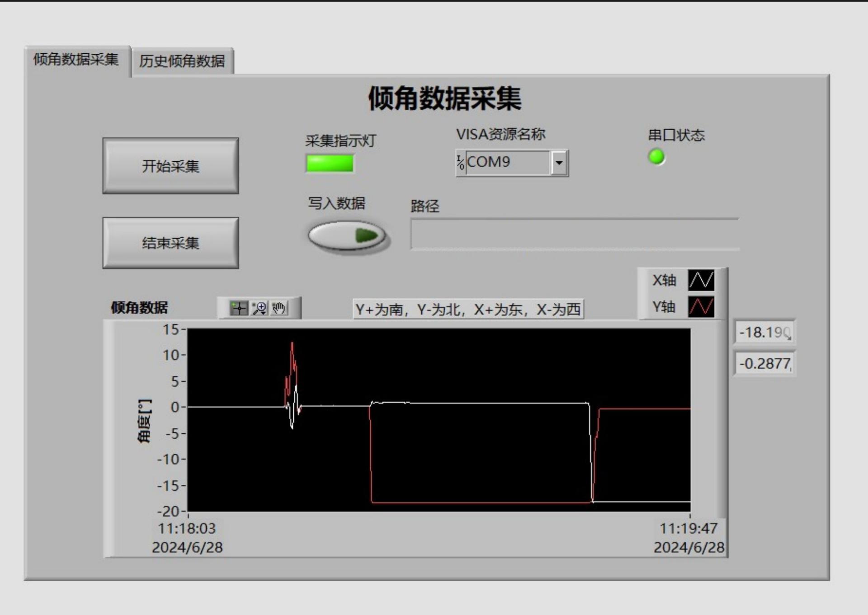Click the Y-axis maximum value 15
Image resolution: width=868 pixels, height=615 pixels.
click(171, 329)
